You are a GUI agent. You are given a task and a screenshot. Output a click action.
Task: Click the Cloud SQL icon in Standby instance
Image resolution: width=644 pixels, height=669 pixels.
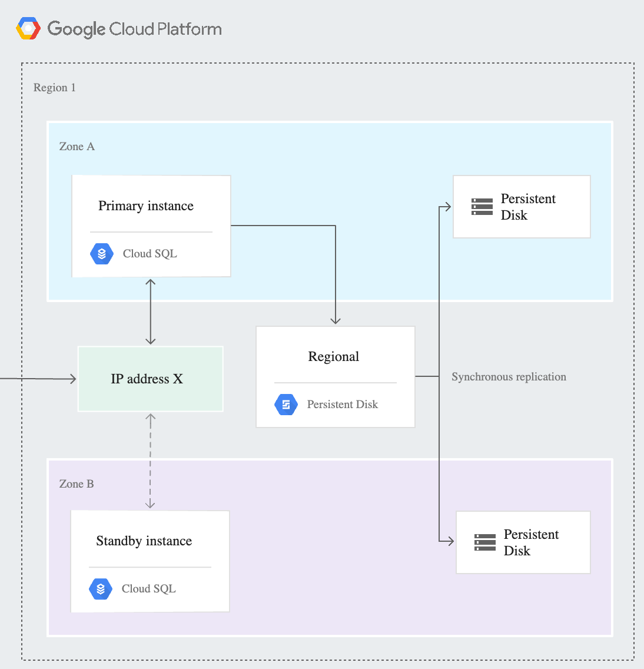tap(101, 589)
